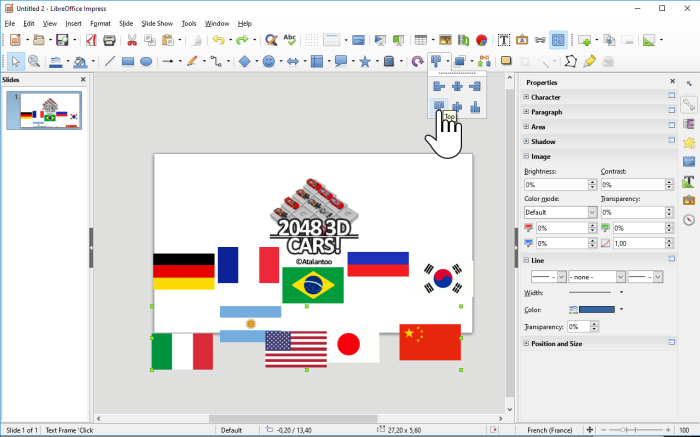Screen dimensions: 700x437
Task: Select the Line drawing tool
Action: (110, 61)
